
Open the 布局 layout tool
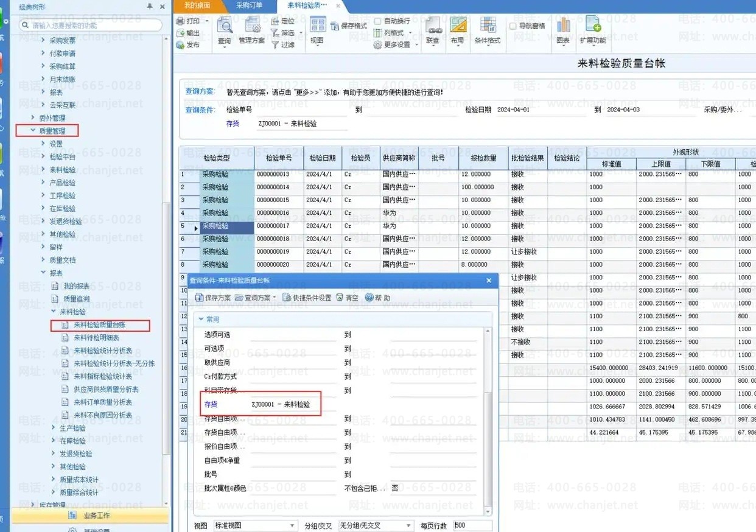pos(457,27)
